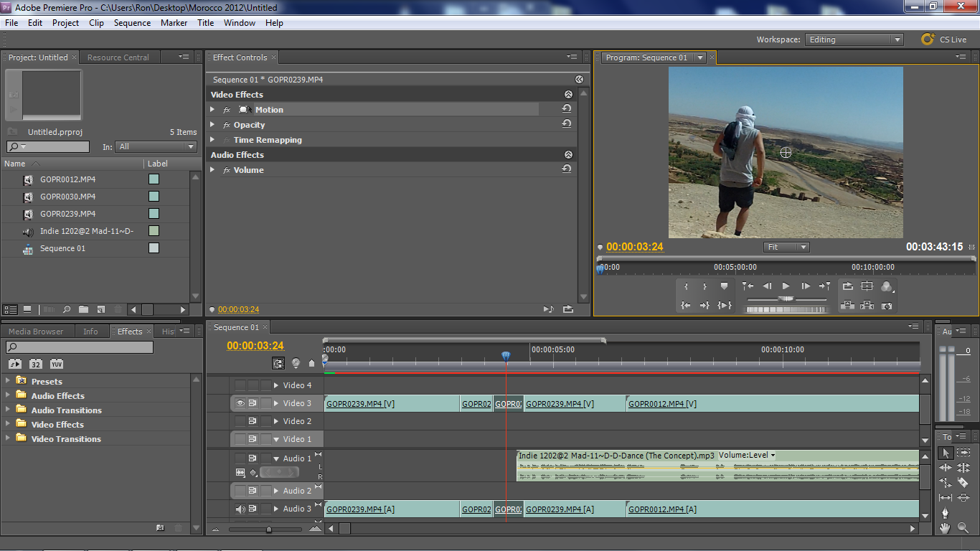The width and height of the screenshot is (980, 551).
Task: Expand the Video 4 track
Action: tap(276, 385)
